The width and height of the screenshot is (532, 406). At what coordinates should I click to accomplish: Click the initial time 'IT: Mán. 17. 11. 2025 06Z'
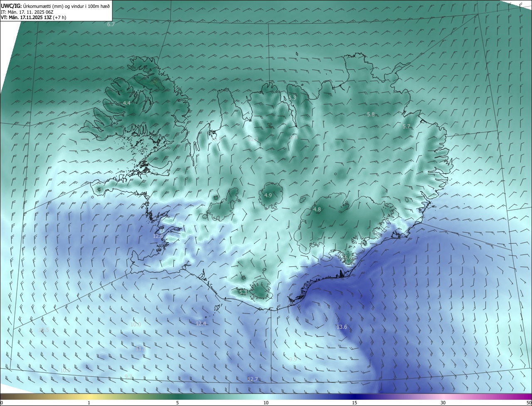click(28, 12)
